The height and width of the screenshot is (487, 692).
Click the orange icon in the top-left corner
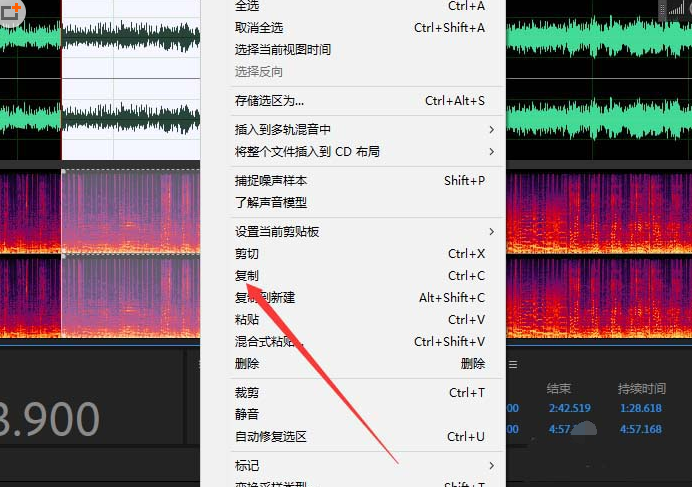click(x=13, y=14)
